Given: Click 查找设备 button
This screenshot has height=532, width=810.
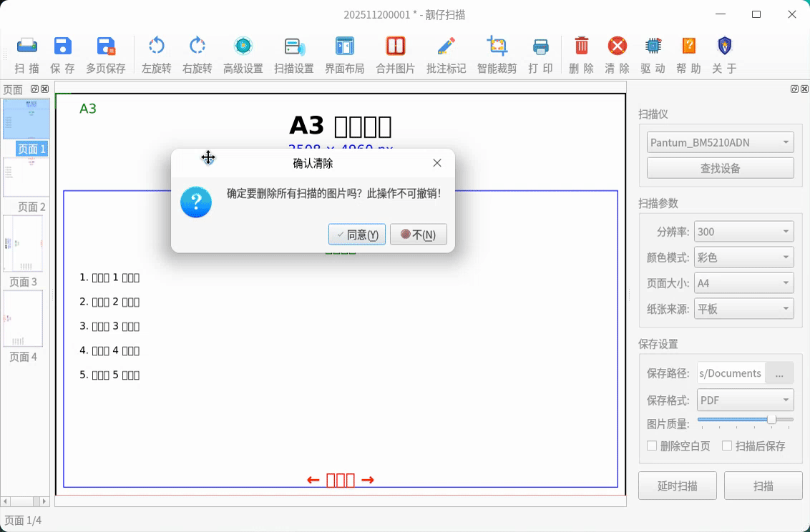Looking at the screenshot, I should (720, 168).
